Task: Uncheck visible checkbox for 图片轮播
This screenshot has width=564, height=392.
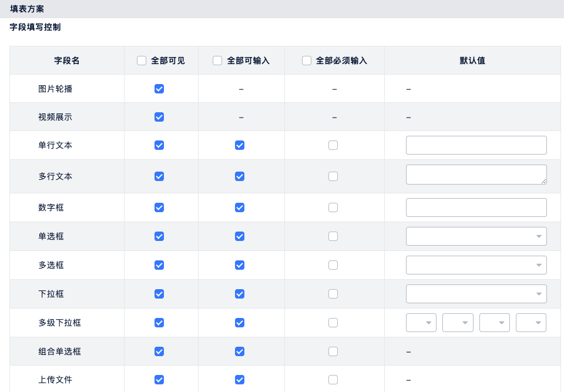Action: [x=159, y=89]
